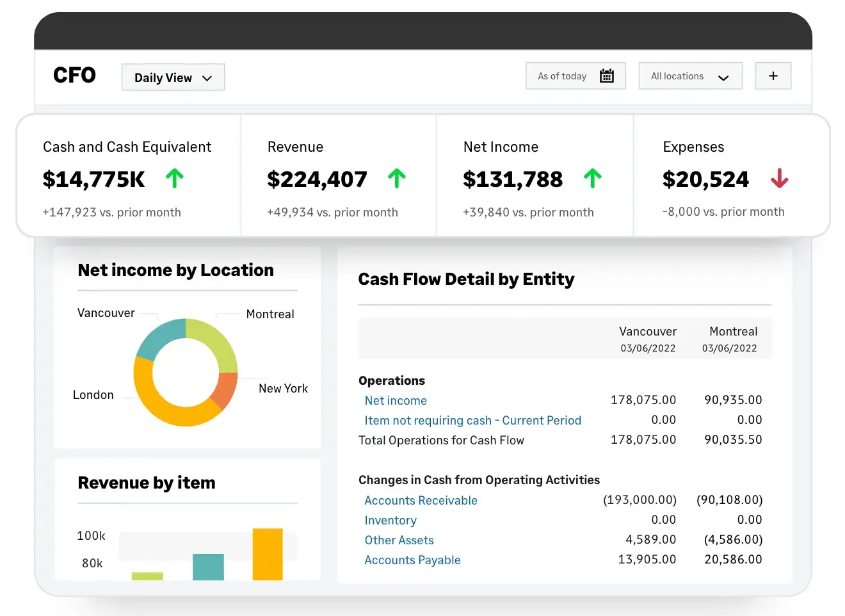Click the green arrow beside Cash and Cash Equivalent

pyautogui.click(x=175, y=179)
